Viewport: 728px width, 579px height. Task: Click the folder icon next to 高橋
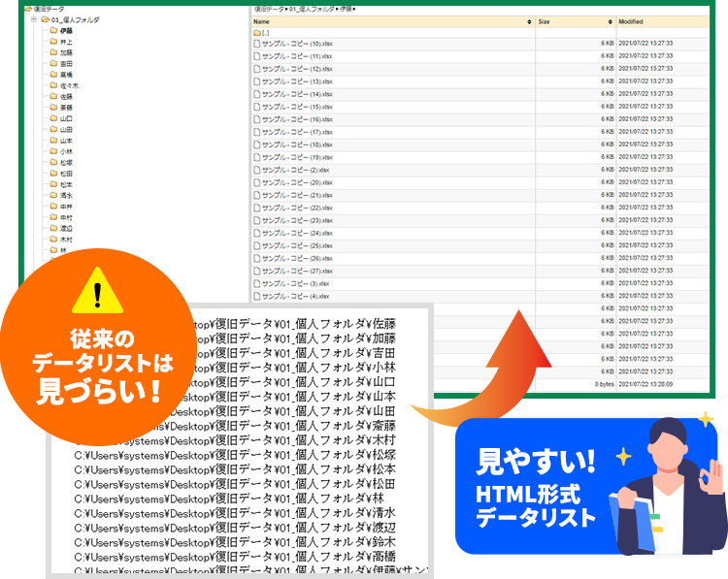tap(53, 75)
